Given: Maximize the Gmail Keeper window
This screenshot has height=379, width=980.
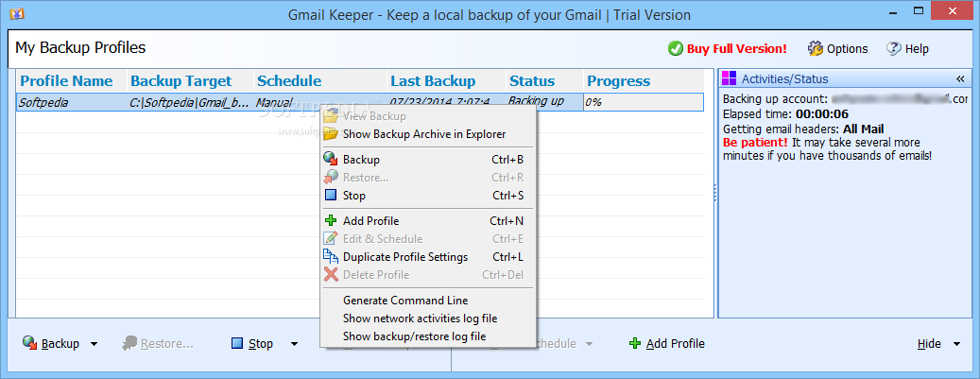Looking at the screenshot, I should coord(919,10).
